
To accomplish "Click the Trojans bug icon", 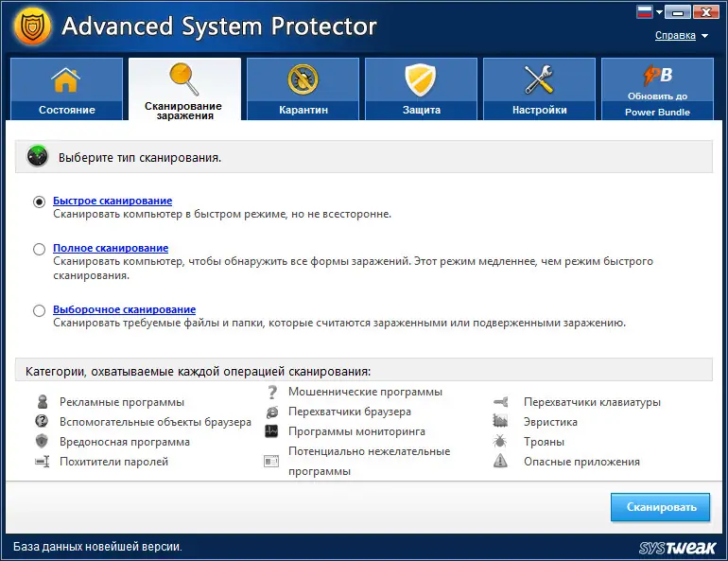I will pos(501,442).
